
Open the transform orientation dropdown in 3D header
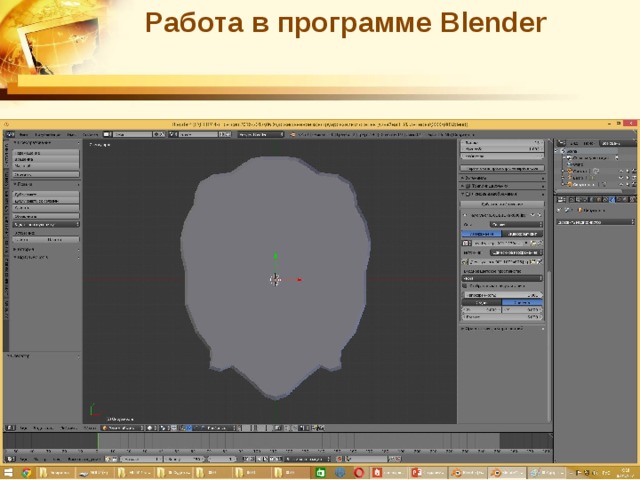(218, 428)
